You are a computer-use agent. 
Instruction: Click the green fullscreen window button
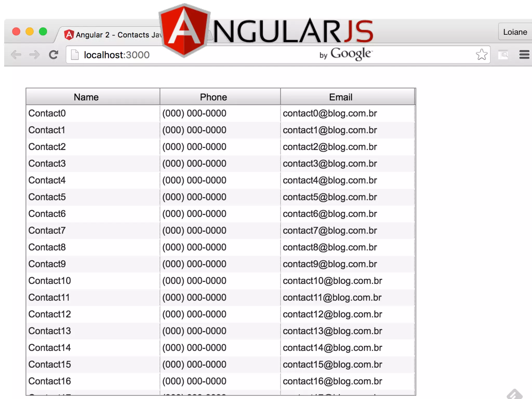click(x=43, y=32)
